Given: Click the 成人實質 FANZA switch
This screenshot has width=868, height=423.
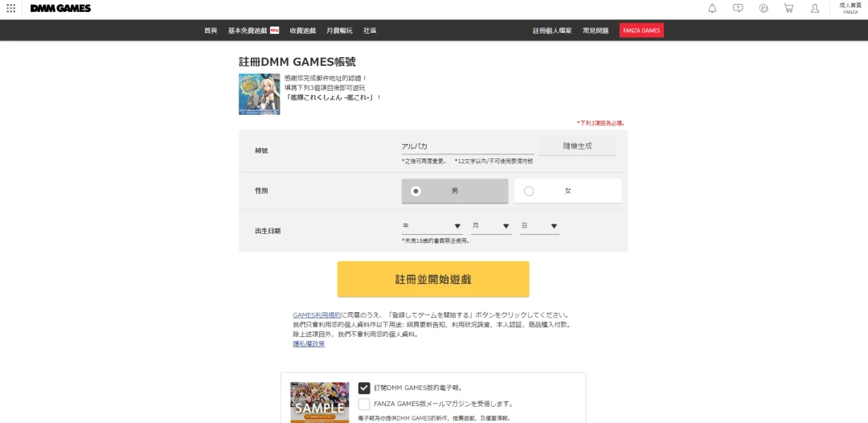Looking at the screenshot, I should tap(850, 8).
